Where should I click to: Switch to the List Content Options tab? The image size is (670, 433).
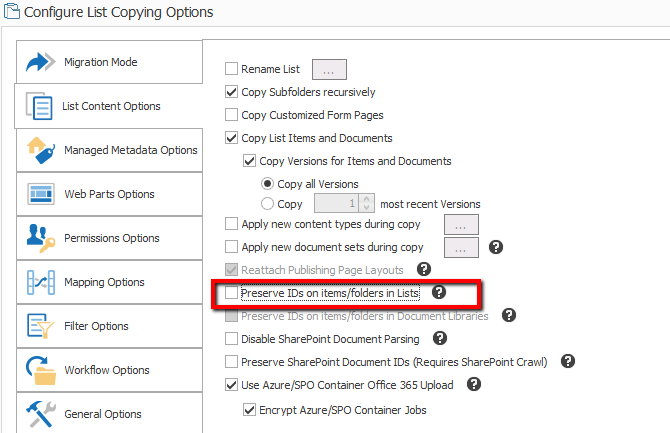[x=109, y=106]
